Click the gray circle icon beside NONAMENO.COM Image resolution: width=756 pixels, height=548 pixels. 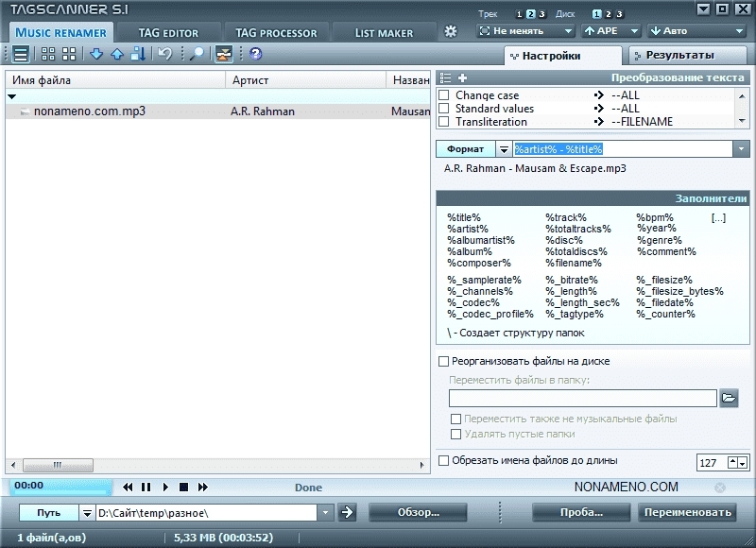720,488
